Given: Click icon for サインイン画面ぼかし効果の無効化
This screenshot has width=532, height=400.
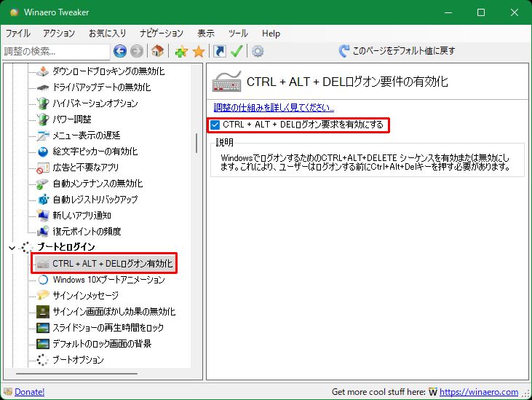Looking at the screenshot, I should click(x=43, y=312).
